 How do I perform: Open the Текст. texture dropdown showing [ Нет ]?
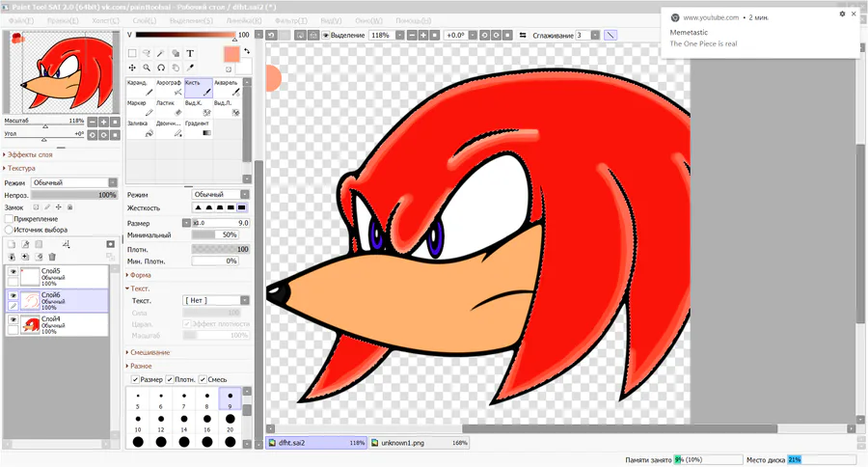(x=216, y=300)
